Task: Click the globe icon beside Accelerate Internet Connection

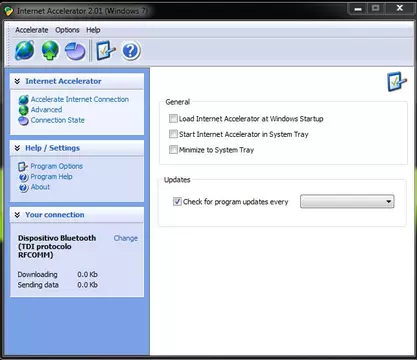Action: pos(24,99)
